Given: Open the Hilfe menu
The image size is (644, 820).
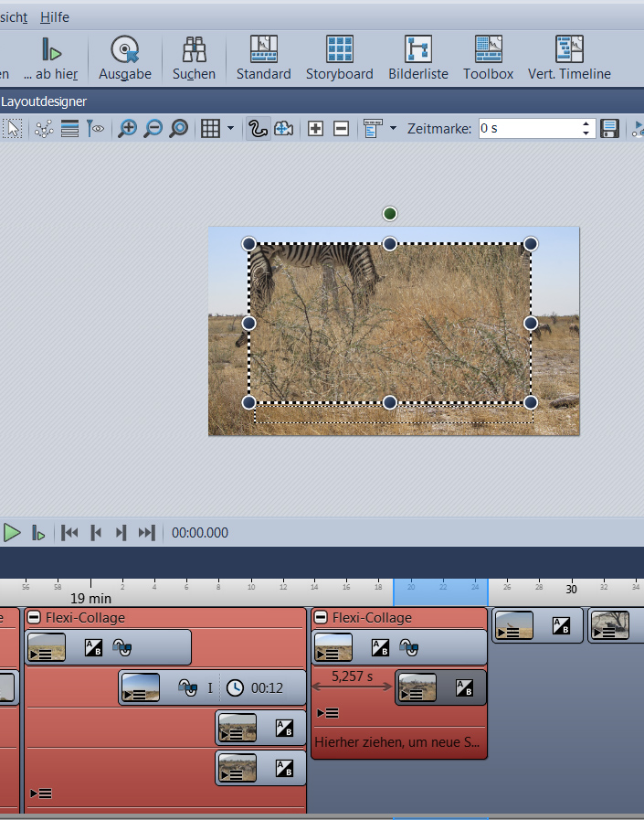Looking at the screenshot, I should coord(55,17).
